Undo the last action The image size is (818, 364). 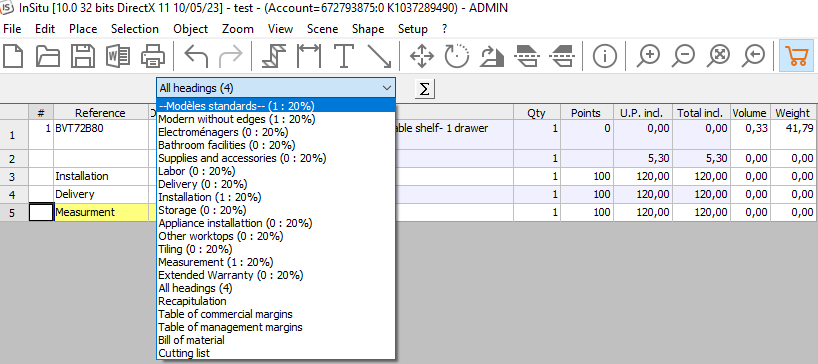point(196,55)
